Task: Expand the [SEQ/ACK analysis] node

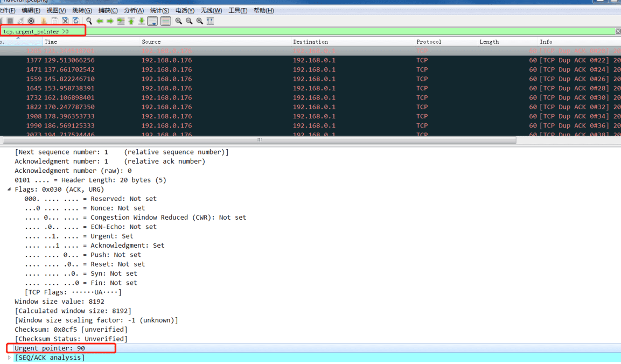Action: [9, 358]
